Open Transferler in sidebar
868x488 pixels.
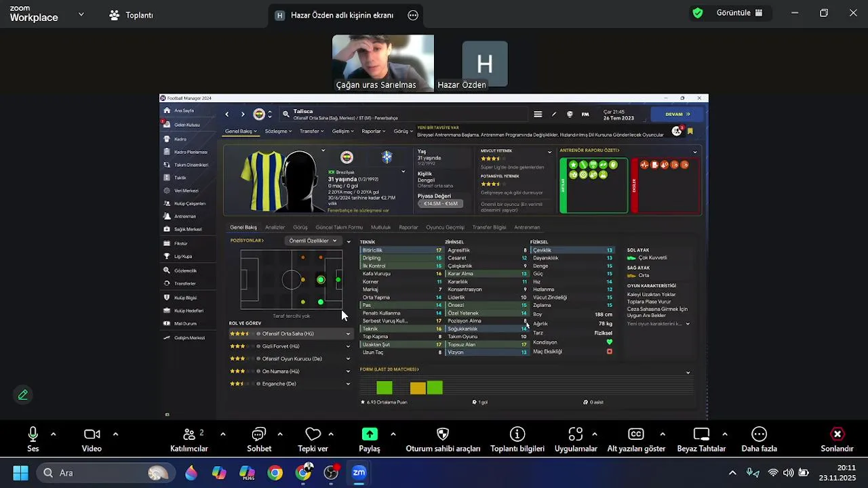click(180, 283)
